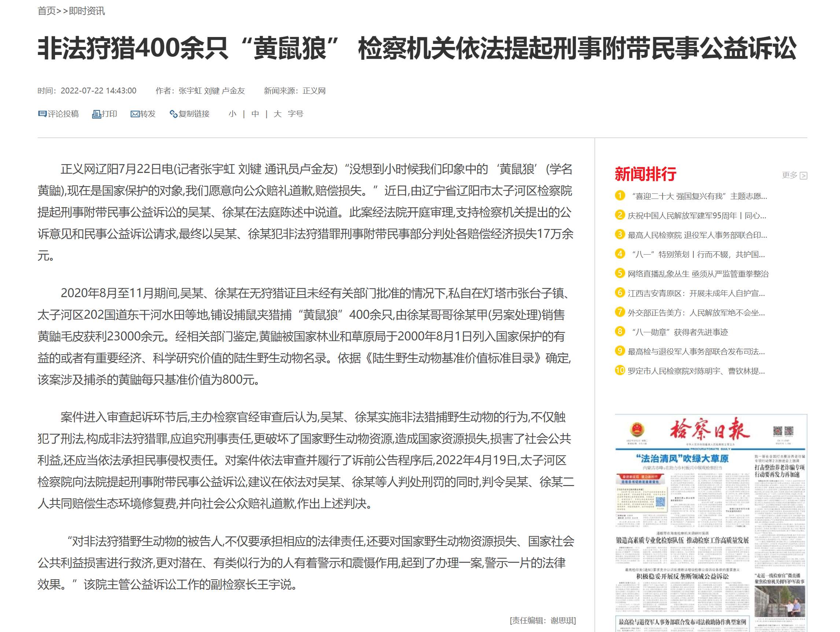Click the 评论投稿 comment icon
Image resolution: width=840 pixels, height=632 pixels.
42,114
